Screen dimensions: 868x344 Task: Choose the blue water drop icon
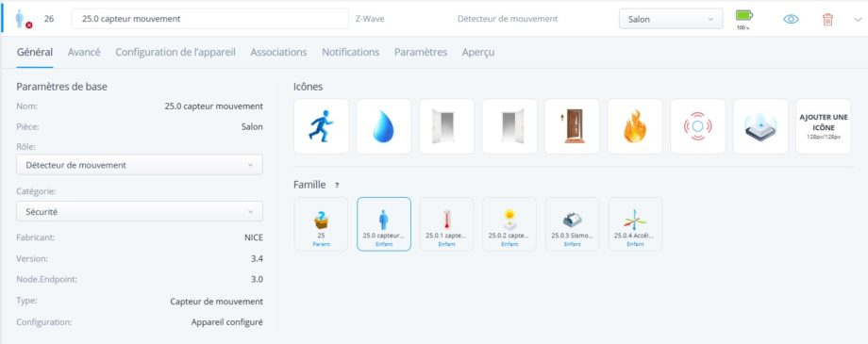tap(384, 126)
